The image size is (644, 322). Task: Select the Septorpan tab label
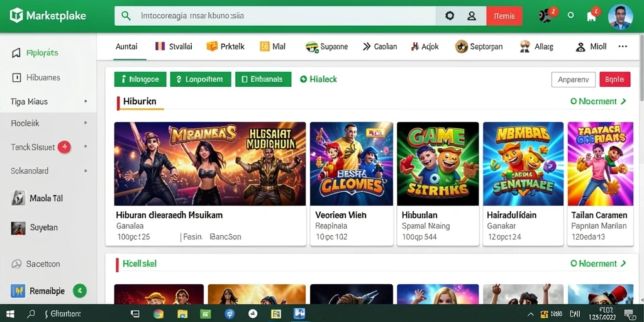click(486, 47)
